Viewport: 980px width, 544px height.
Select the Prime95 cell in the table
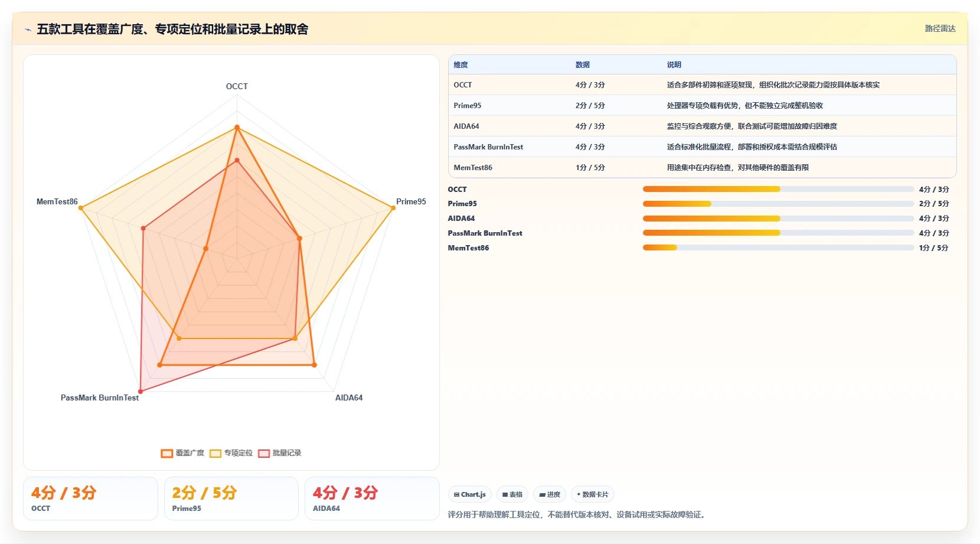(468, 106)
